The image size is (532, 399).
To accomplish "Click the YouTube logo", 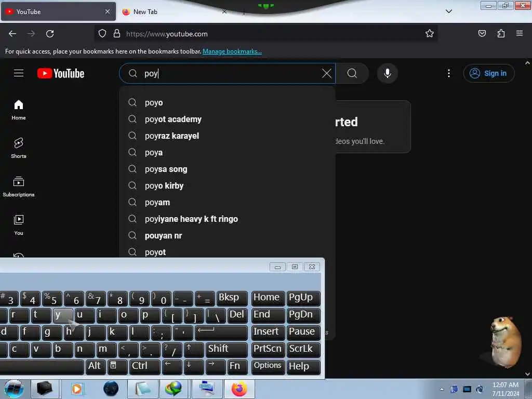I will coord(61,73).
